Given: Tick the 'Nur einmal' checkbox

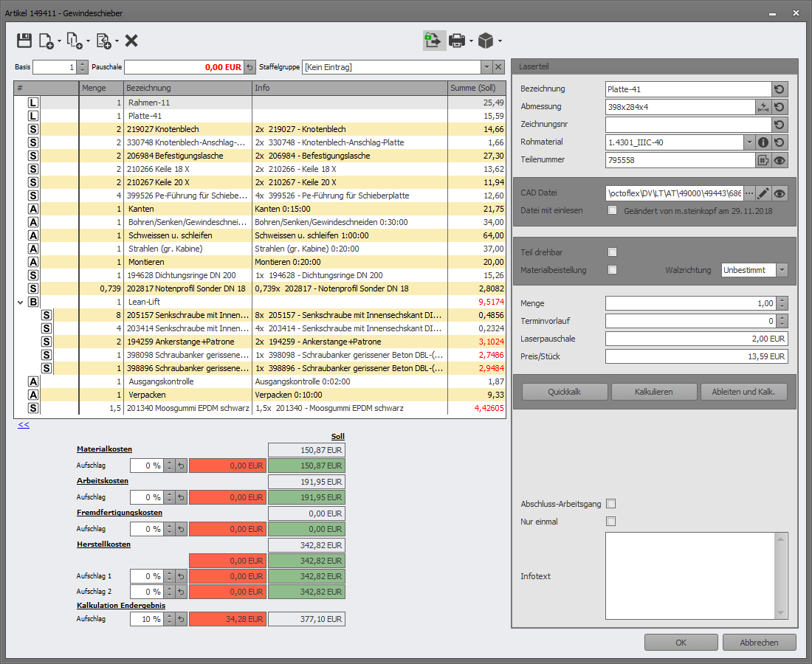Looking at the screenshot, I should pos(610,522).
